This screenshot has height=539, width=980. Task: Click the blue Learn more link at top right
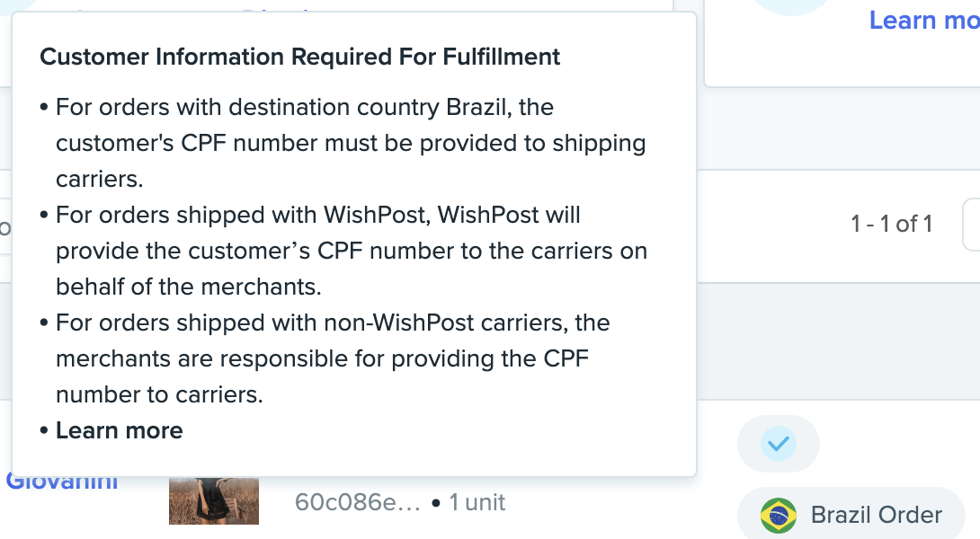pos(923,20)
